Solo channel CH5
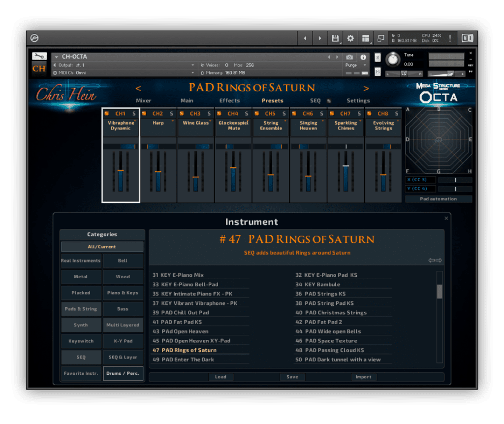504x424 pixels. click(284, 114)
